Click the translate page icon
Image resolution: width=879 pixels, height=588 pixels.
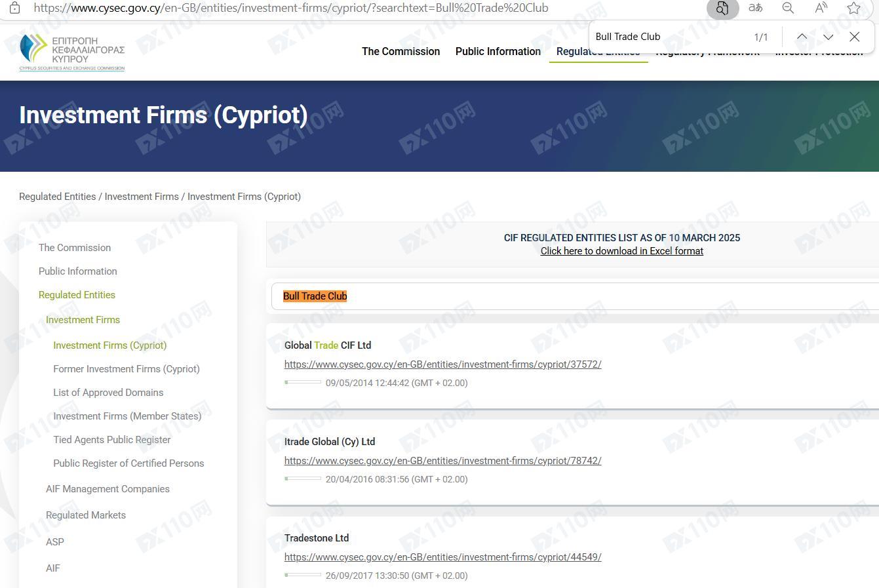[x=755, y=8]
